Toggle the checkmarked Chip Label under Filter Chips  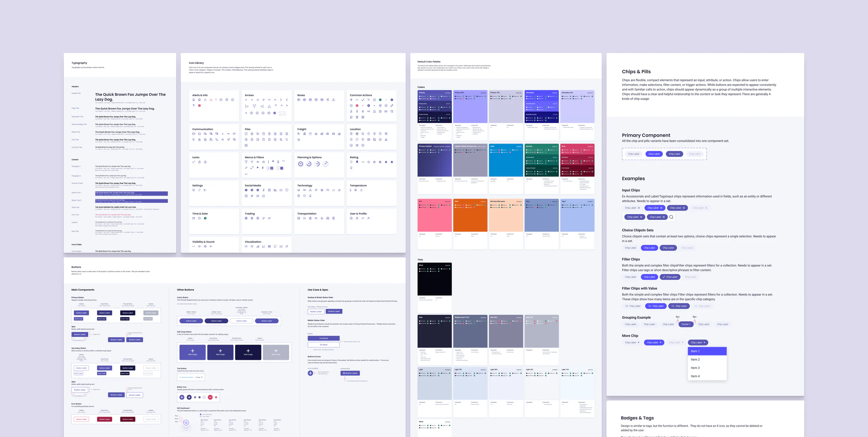point(670,277)
